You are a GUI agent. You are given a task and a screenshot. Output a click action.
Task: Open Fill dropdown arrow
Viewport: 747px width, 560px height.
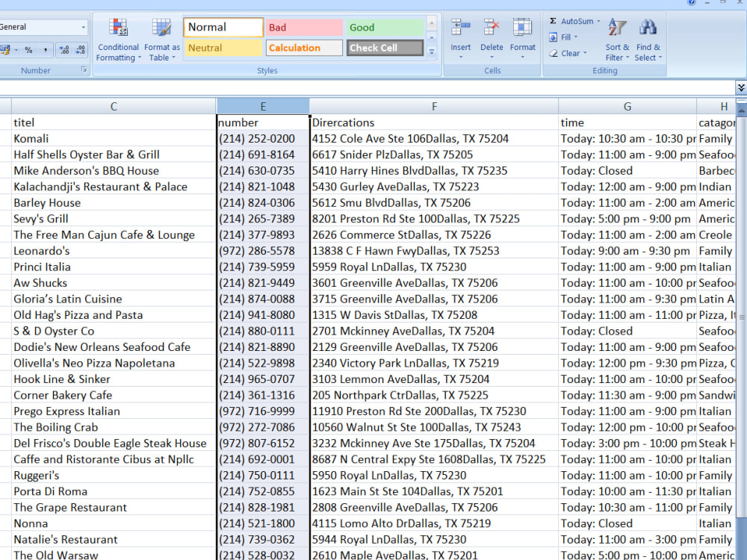(x=575, y=37)
